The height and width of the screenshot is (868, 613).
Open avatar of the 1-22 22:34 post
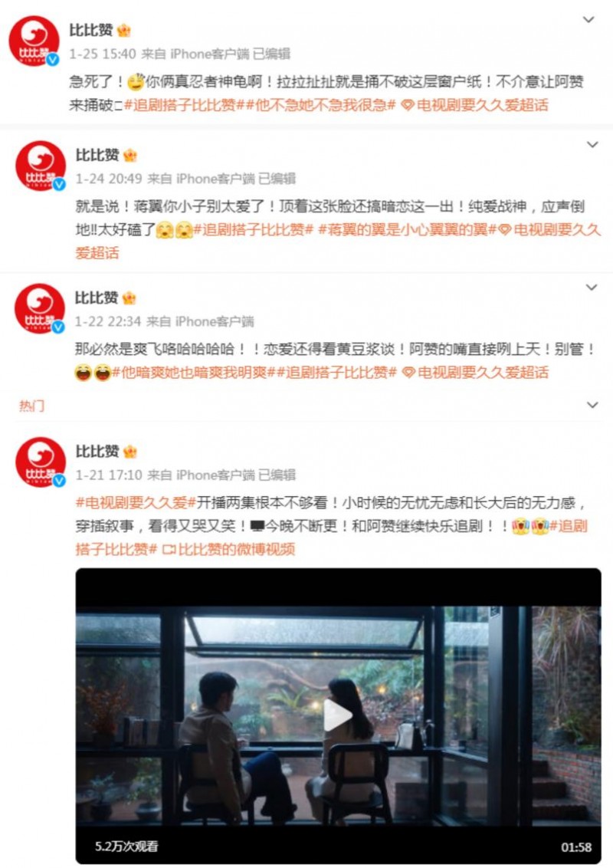click(39, 309)
